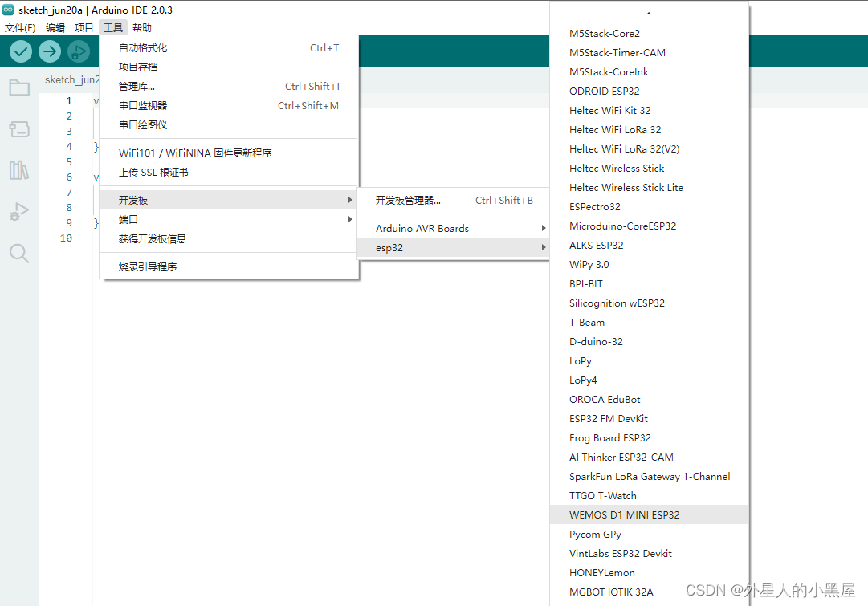Select board WiPy 3.0
The width and height of the screenshot is (868, 606).
point(650,265)
